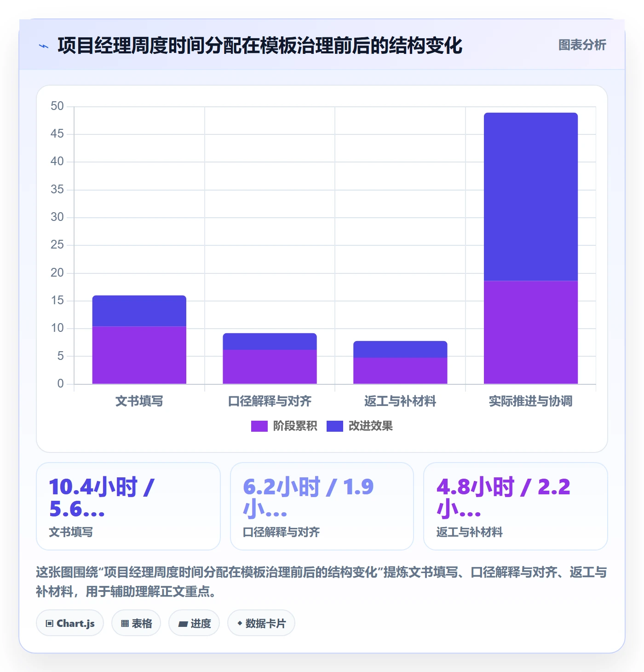Click the purple segment of 返工与补材料 bar
The image size is (644, 672).
(400, 371)
